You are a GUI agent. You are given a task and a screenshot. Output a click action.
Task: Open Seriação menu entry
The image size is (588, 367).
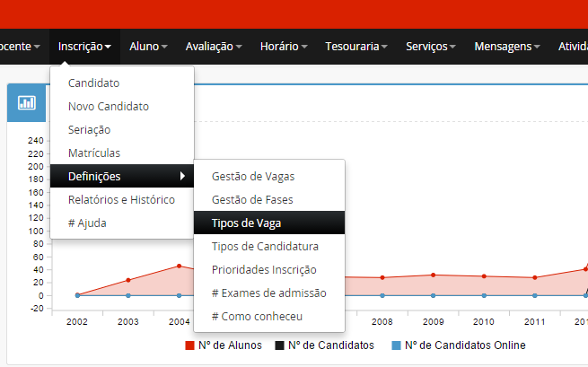(90, 129)
